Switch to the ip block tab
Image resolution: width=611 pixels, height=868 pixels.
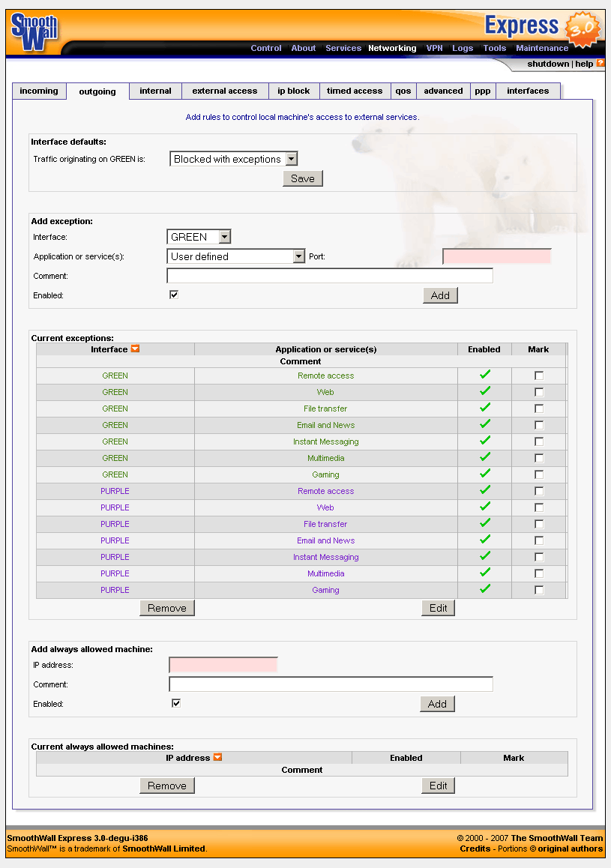[x=294, y=91]
